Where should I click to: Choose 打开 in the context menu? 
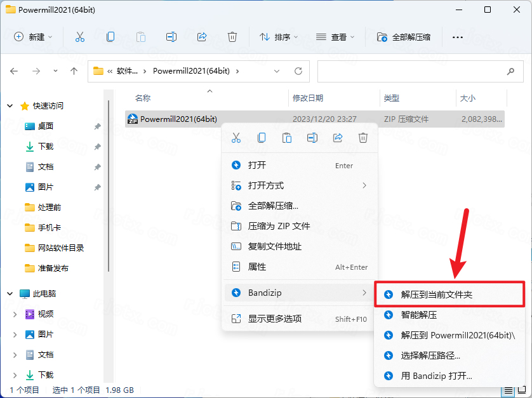point(299,165)
